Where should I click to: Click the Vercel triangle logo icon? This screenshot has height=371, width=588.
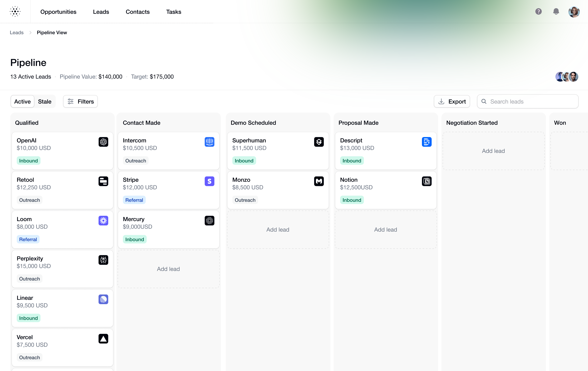click(103, 339)
